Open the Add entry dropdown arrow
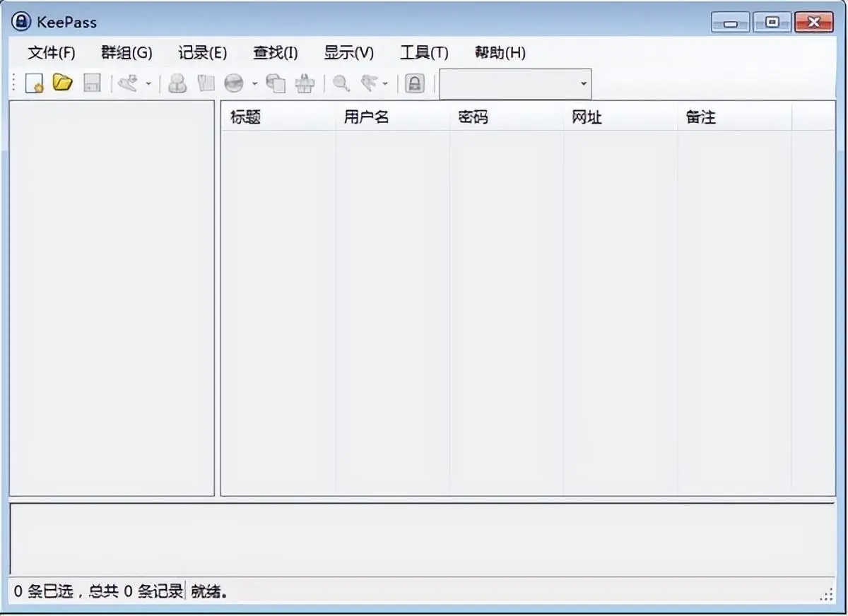This screenshot has width=848, height=616. (x=148, y=84)
